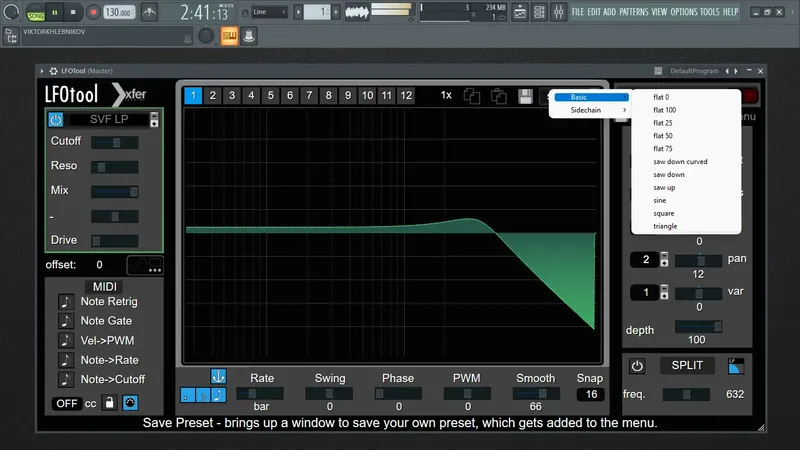800x450 pixels.
Task: Click the 1x graph multiplier
Action: [x=446, y=95]
